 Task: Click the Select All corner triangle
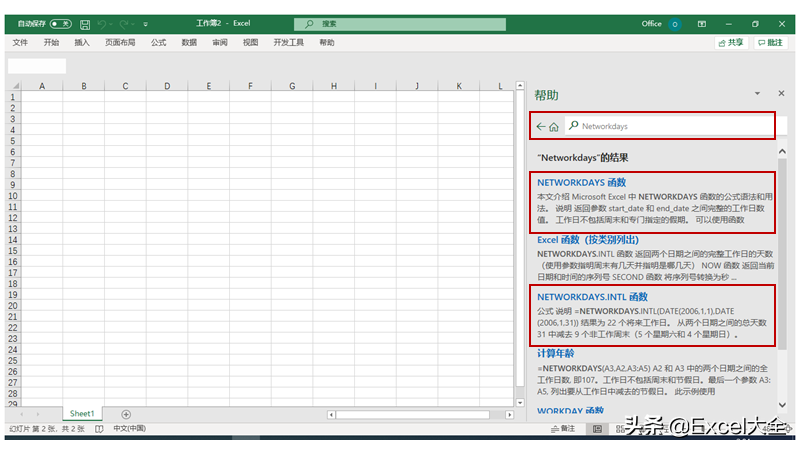point(15,86)
